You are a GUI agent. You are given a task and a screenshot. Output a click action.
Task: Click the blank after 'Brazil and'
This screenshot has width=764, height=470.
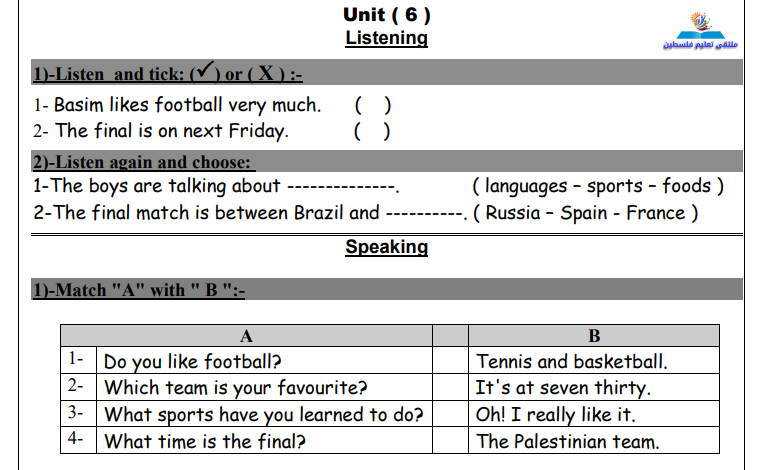(425, 214)
